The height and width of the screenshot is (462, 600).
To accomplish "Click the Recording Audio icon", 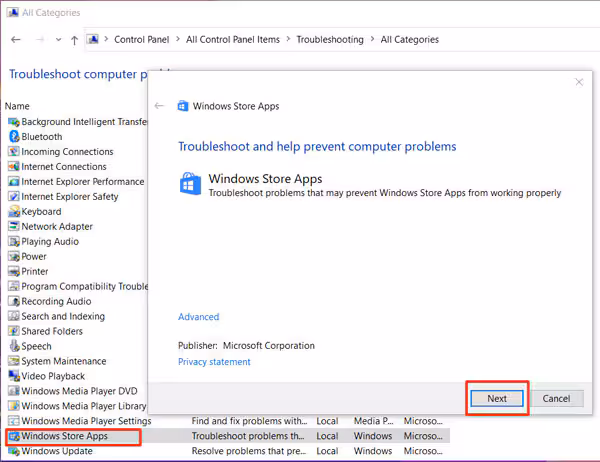I will click(14, 301).
